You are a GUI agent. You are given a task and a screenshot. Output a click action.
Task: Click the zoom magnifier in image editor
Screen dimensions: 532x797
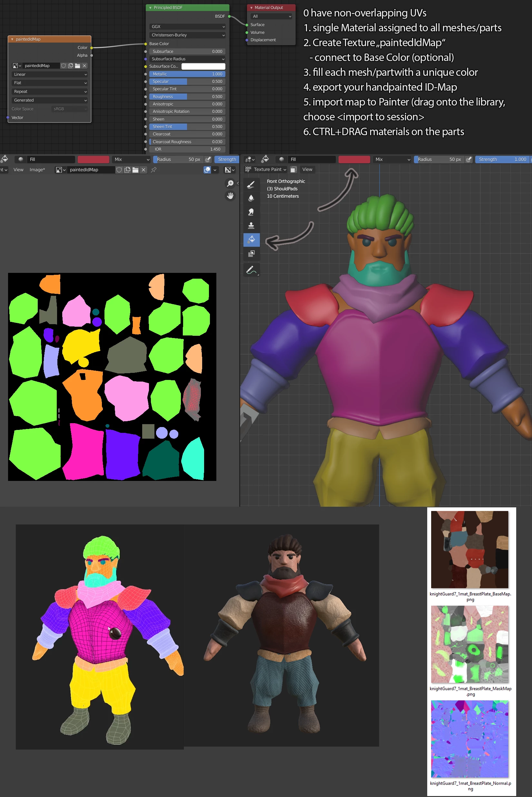(x=231, y=183)
